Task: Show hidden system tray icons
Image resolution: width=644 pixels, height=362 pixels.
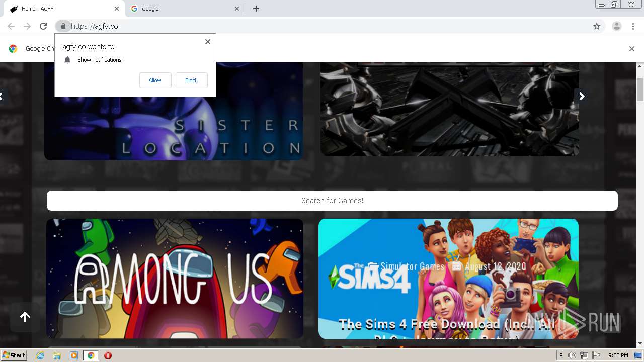Action: 561,355
